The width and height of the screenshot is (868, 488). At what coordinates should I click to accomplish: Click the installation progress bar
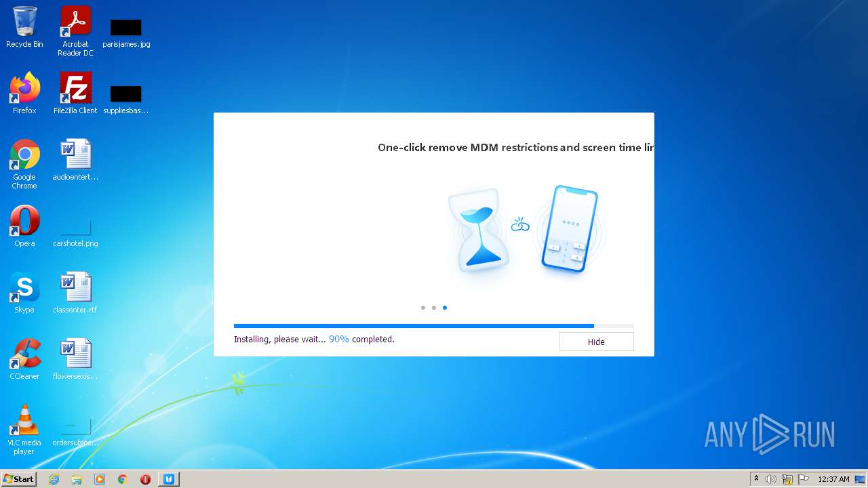tap(434, 326)
